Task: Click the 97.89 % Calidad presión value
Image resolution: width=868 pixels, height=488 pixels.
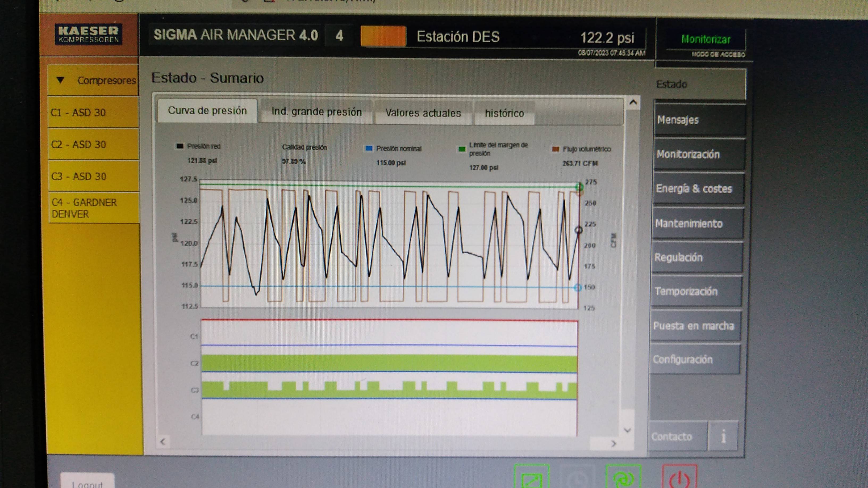Action: [294, 162]
